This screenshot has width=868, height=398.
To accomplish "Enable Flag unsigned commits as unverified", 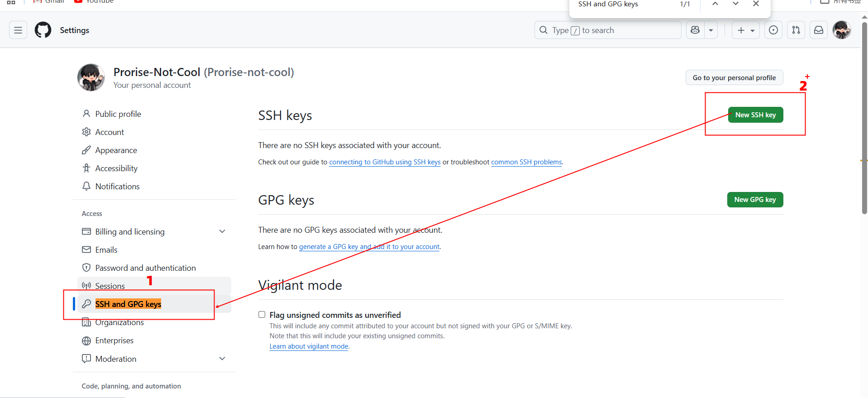I will click(x=262, y=315).
